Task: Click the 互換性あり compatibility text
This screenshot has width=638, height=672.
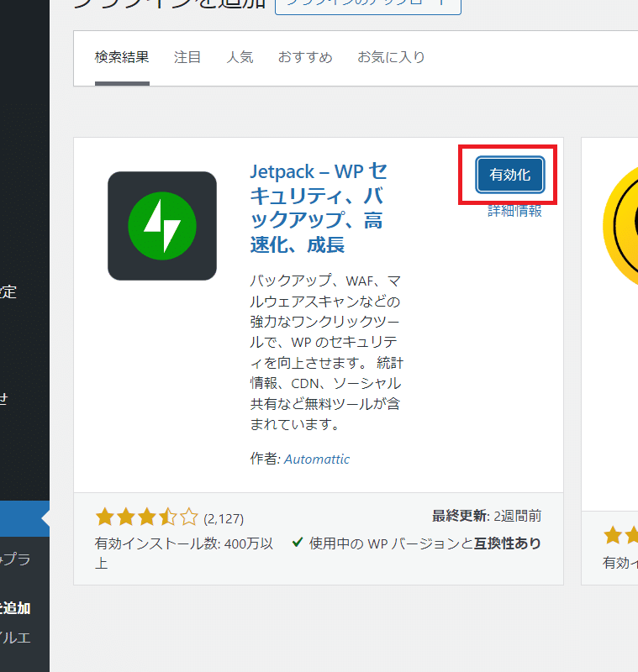Action: 507,543
